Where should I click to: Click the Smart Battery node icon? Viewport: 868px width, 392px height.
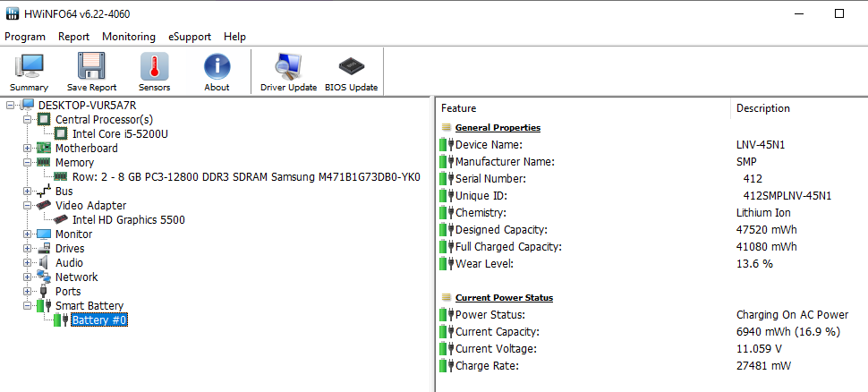(43, 305)
